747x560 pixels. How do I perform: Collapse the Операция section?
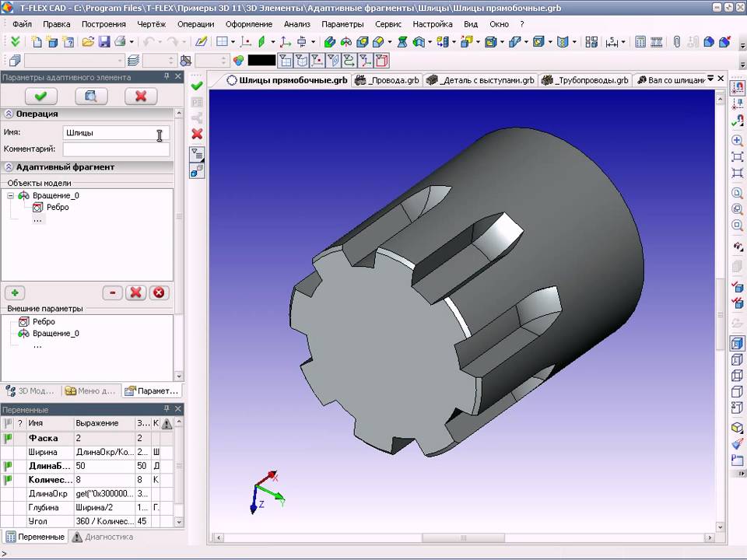tap(9, 114)
